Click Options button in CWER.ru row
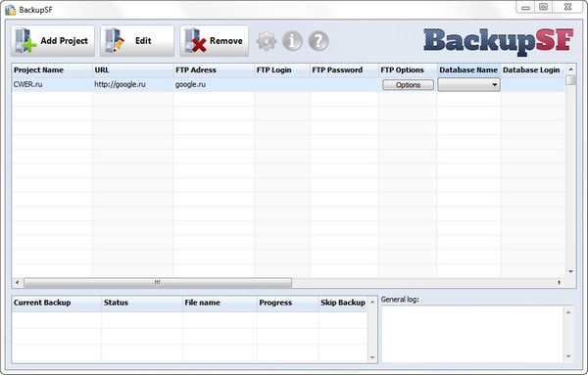The height and width of the screenshot is (375, 588). [x=408, y=85]
